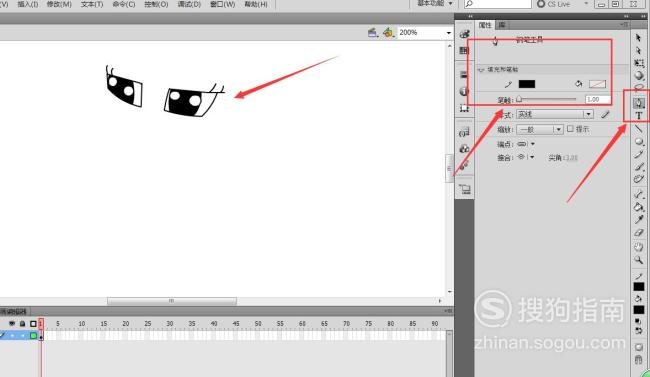Open the 控制(O) menu

pyautogui.click(x=156, y=4)
